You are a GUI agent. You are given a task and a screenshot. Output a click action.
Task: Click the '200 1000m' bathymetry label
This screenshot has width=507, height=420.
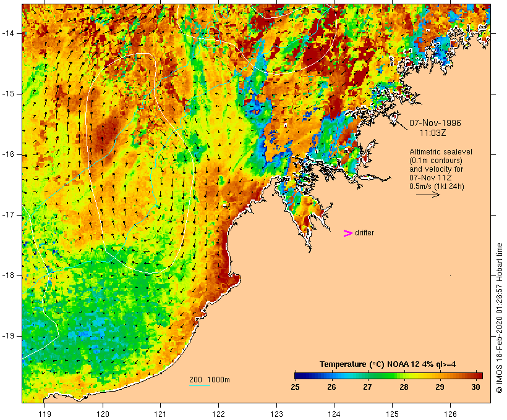pyautogui.click(x=210, y=380)
